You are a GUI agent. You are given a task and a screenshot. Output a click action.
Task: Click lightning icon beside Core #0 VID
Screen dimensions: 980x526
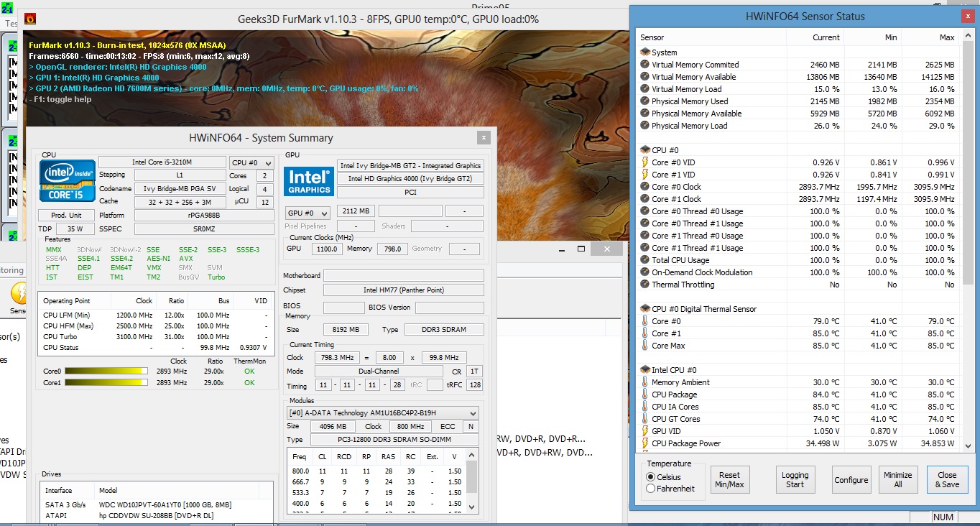click(x=645, y=162)
